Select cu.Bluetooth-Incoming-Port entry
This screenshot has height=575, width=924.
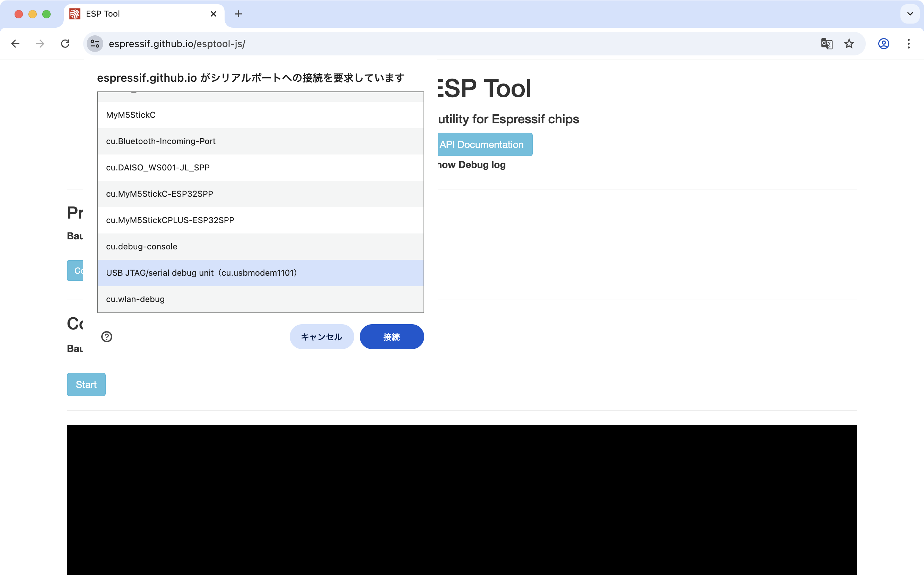pyautogui.click(x=260, y=141)
